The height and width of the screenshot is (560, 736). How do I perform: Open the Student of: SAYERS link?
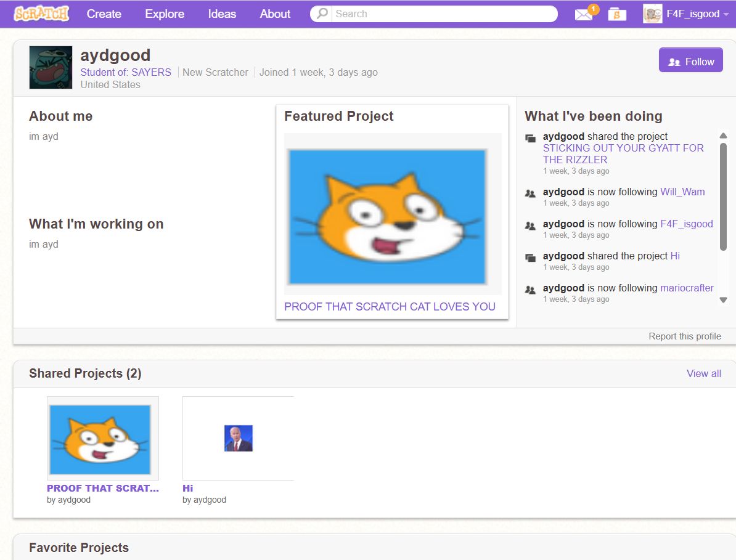coord(126,72)
